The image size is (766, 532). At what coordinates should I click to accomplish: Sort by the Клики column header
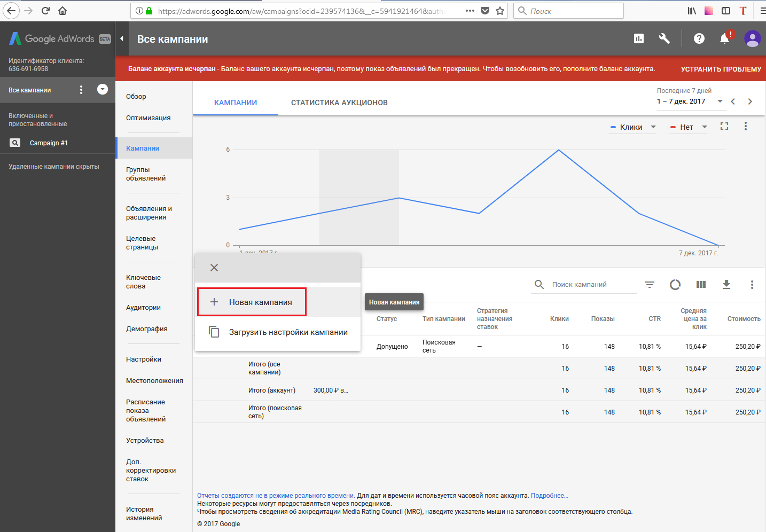pos(559,319)
